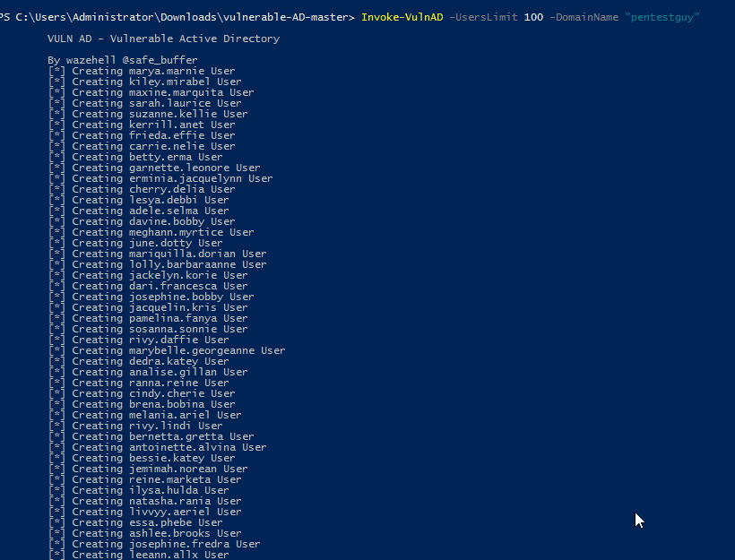Click the line Creating suzanne.kellie User
Image resolution: width=735 pixels, height=560 pixels.
tap(148, 114)
